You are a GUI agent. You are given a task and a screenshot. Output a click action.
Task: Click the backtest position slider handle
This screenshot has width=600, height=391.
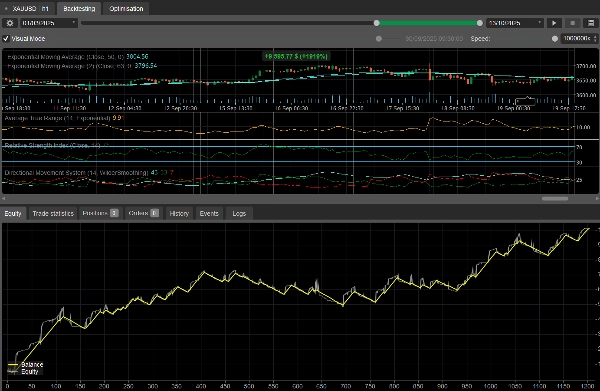(x=379, y=39)
